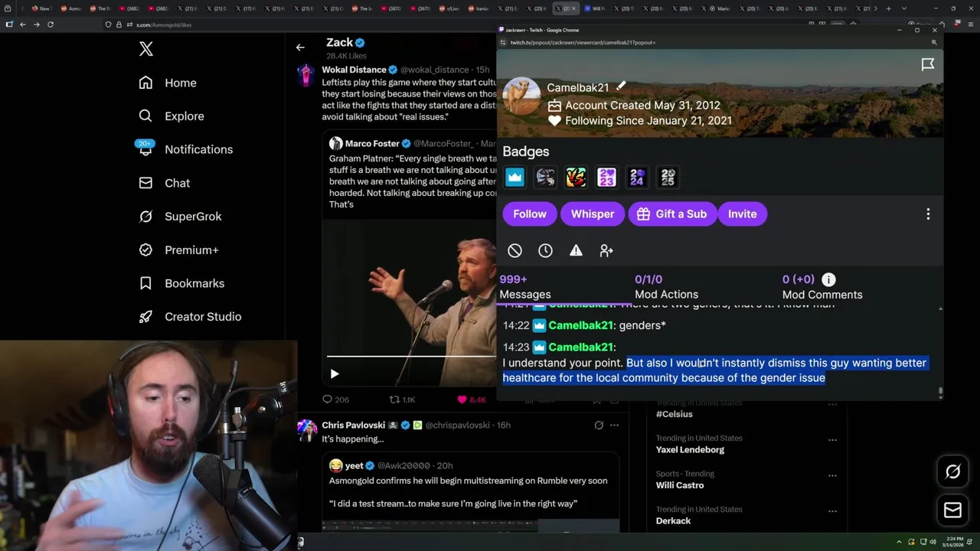Switch to the Mod Comments tab
This screenshot has height=551, width=980.
tap(822, 287)
